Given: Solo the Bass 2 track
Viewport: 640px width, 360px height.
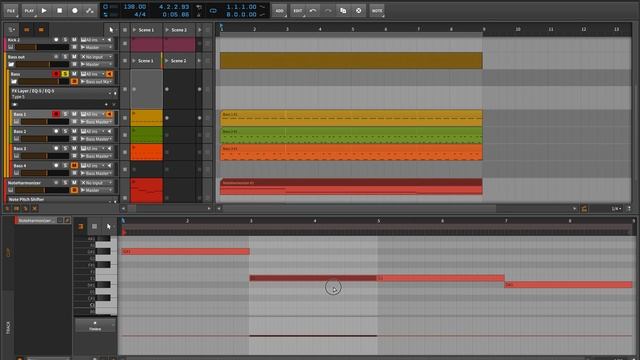Looking at the screenshot, I should (x=65, y=131).
